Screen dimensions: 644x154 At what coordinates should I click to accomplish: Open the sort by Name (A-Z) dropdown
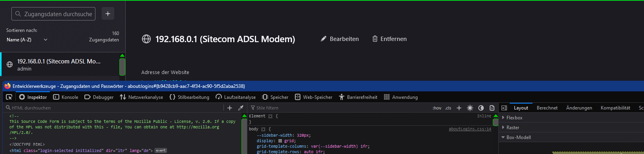27,40
